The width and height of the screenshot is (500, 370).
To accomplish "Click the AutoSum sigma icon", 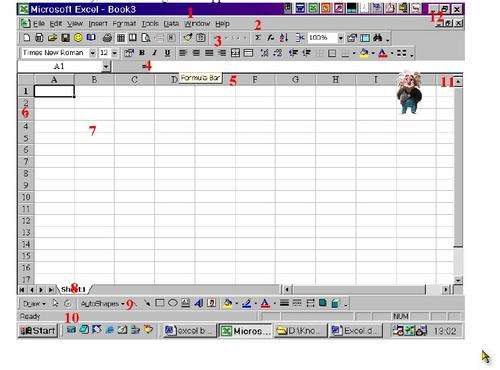I will click(258, 38).
